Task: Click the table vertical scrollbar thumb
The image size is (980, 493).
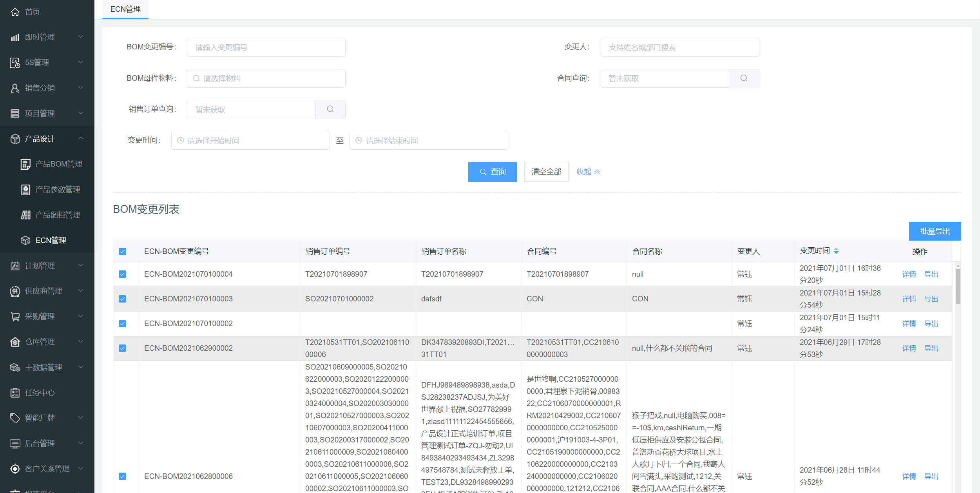Action: pos(958,286)
